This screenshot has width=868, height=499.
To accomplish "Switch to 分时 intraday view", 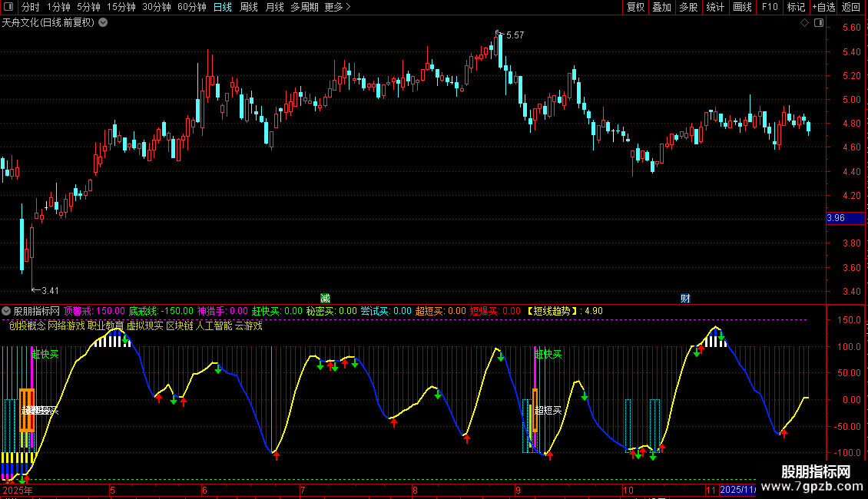I will click(30, 8).
